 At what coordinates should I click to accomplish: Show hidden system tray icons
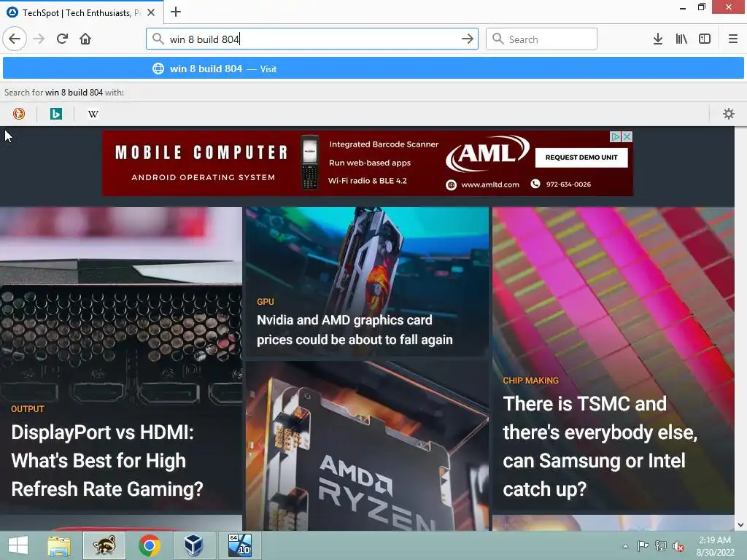(625, 546)
